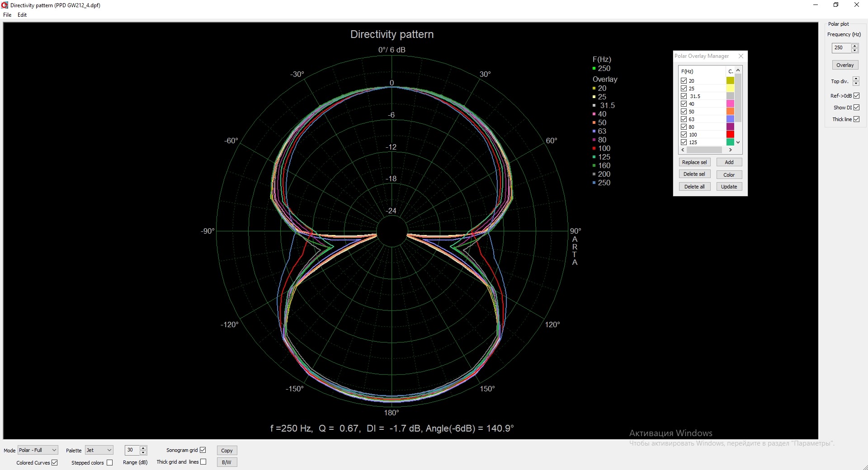Click the purple color swatch for 80 Hz

730,127
